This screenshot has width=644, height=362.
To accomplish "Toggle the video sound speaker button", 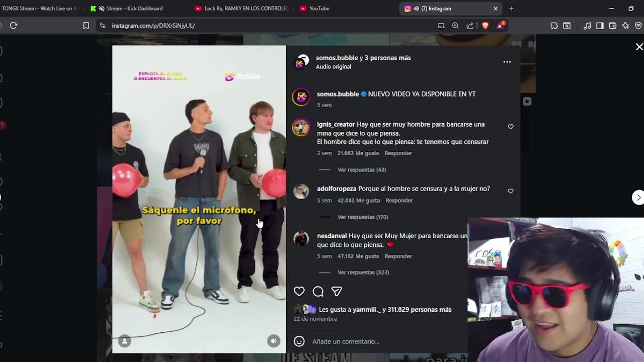I will pos(273,341).
